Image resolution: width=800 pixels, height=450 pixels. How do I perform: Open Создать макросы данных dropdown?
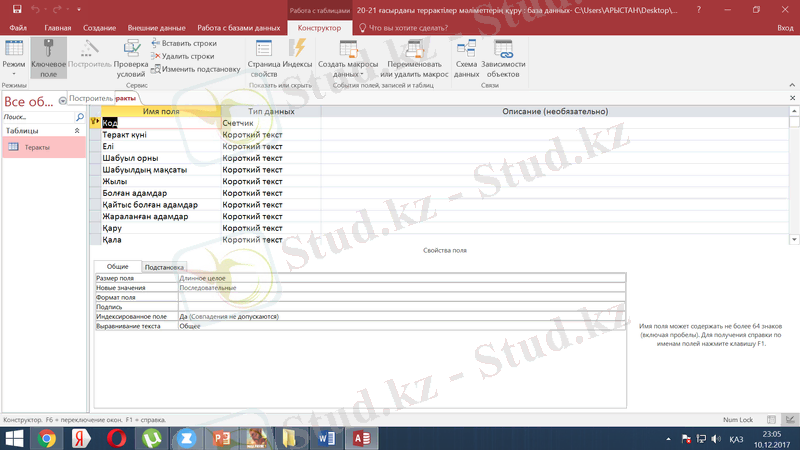(x=346, y=62)
